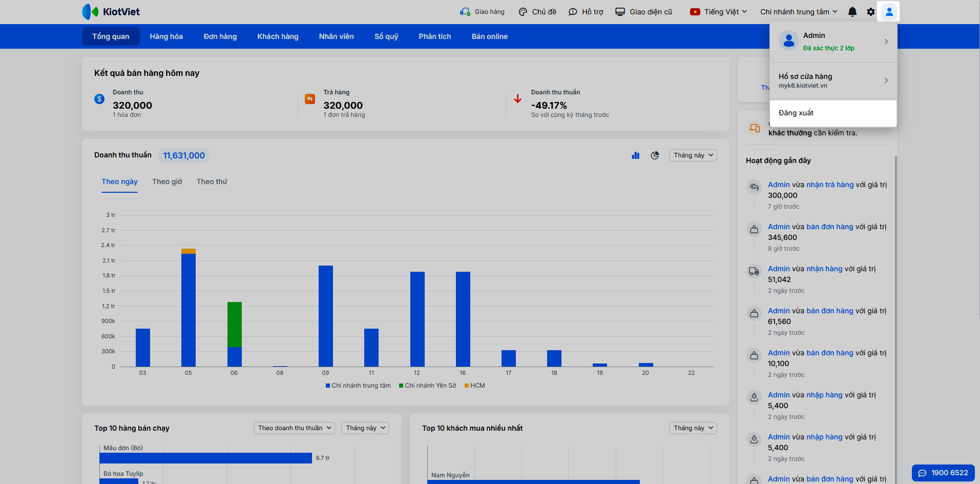980x484 pixels.
Task: Open the Giao hàng delivery link
Action: (x=482, y=12)
